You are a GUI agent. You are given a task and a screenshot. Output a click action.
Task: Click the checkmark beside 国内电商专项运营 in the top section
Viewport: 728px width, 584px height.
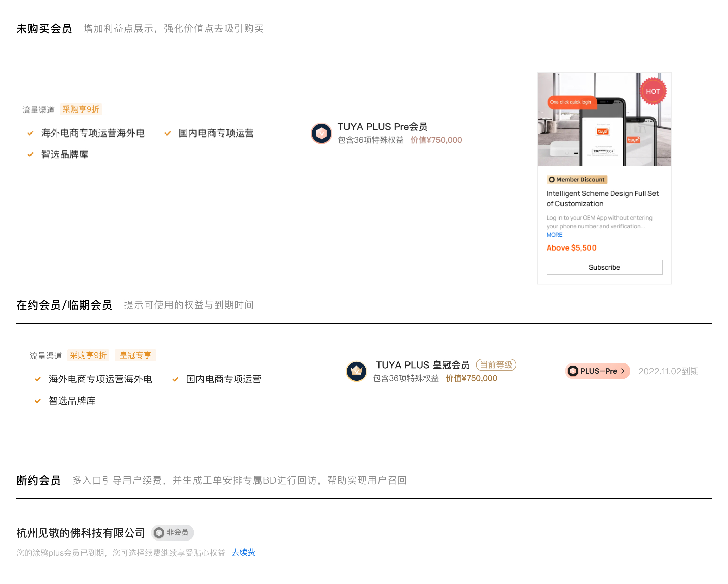(168, 133)
